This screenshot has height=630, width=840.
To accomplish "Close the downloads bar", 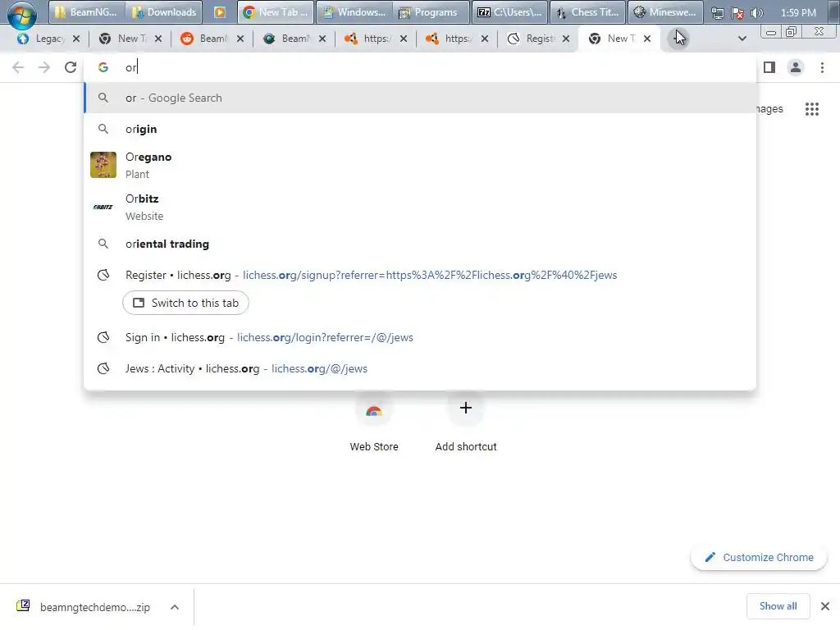I will tap(825, 606).
